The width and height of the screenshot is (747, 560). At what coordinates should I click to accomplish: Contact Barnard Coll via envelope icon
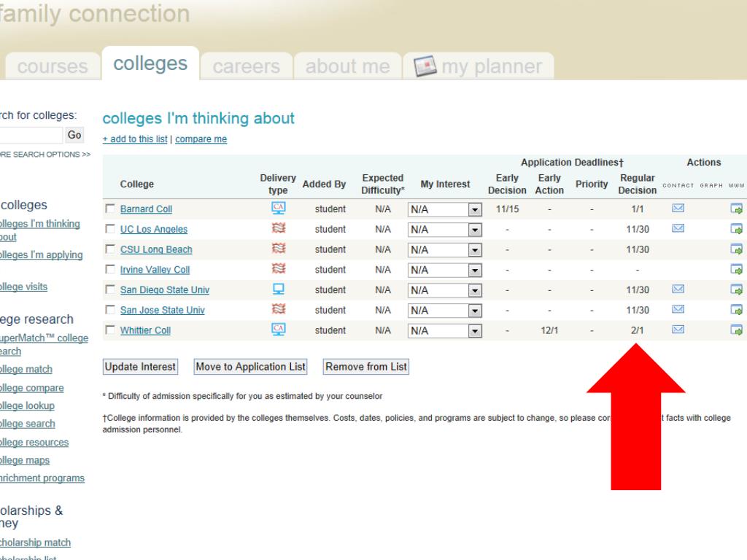pyautogui.click(x=678, y=208)
